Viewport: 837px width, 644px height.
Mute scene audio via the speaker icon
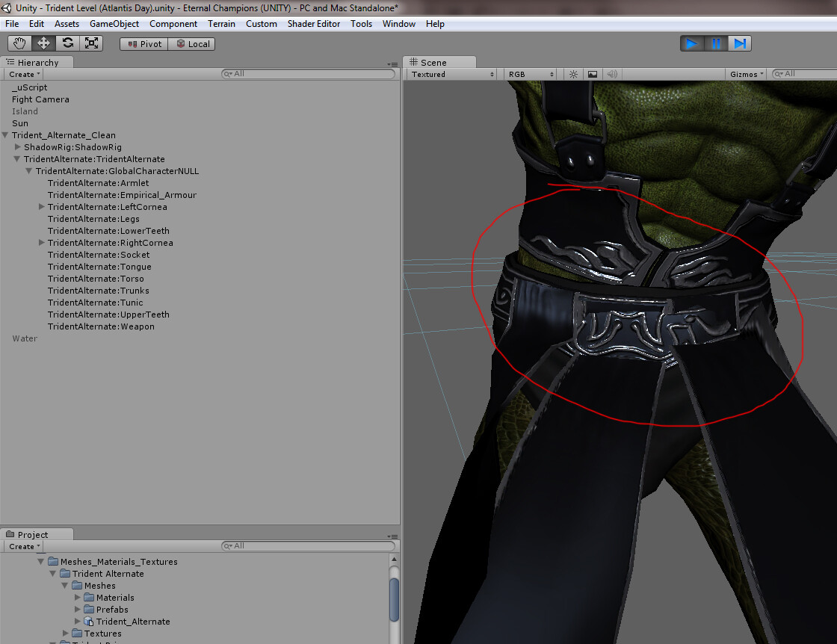click(611, 74)
